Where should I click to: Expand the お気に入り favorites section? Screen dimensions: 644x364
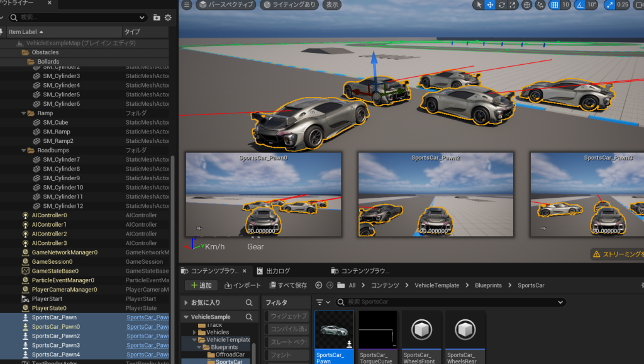(x=186, y=302)
